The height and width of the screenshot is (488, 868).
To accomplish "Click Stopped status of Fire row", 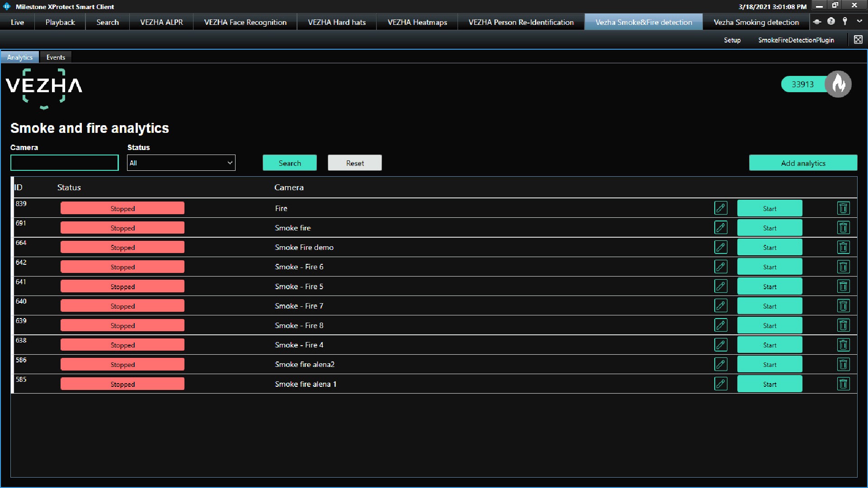I will click(x=123, y=208).
